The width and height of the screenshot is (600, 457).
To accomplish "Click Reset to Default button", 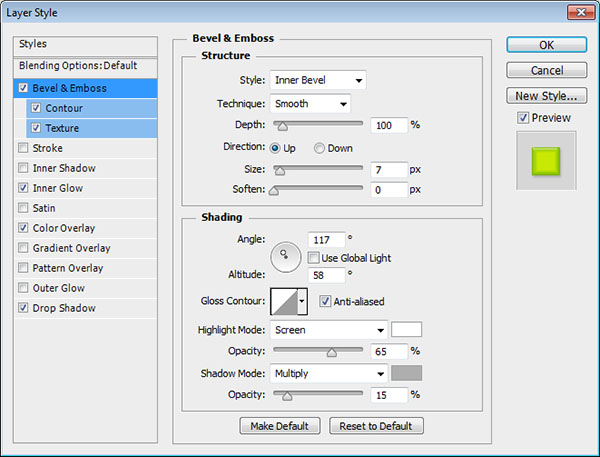I will coord(376,426).
